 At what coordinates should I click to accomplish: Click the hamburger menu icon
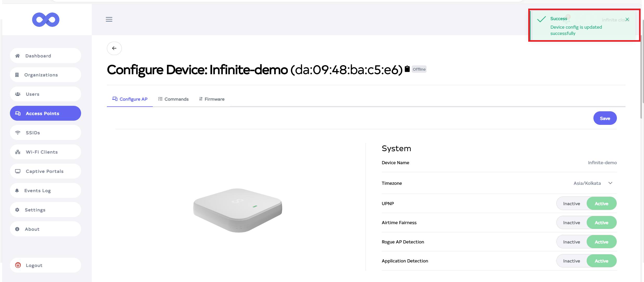pyautogui.click(x=109, y=19)
